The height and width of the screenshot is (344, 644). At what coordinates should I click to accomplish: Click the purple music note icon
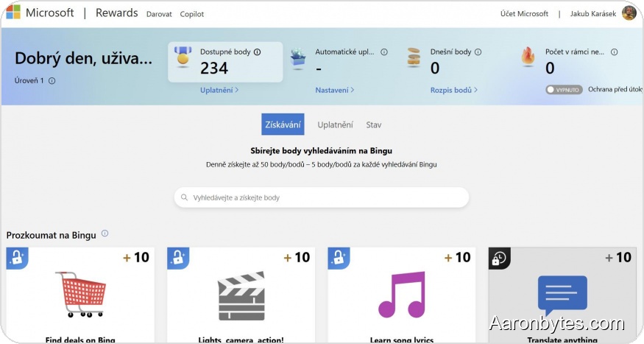pos(402,295)
